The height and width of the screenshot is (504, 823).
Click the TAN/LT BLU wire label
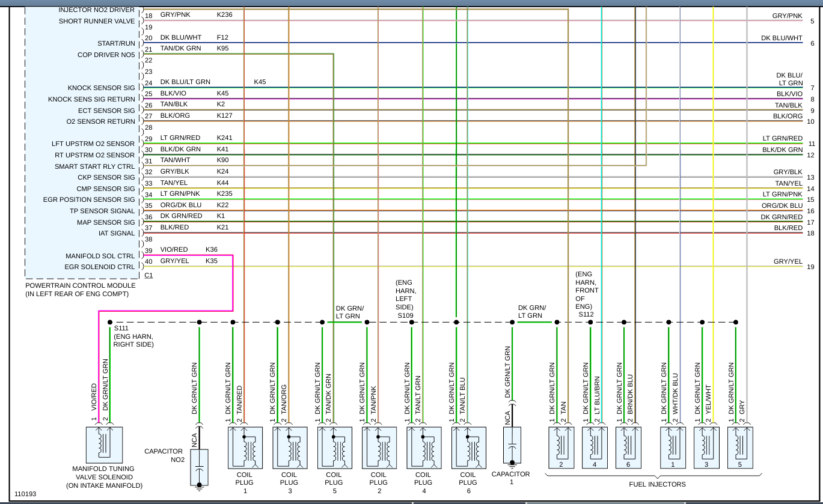[463, 396]
